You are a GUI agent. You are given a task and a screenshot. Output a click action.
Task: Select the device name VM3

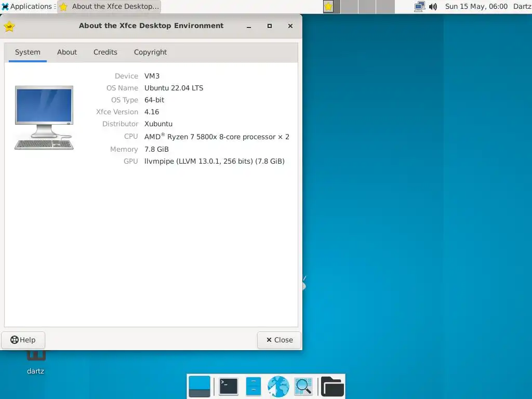[152, 76]
